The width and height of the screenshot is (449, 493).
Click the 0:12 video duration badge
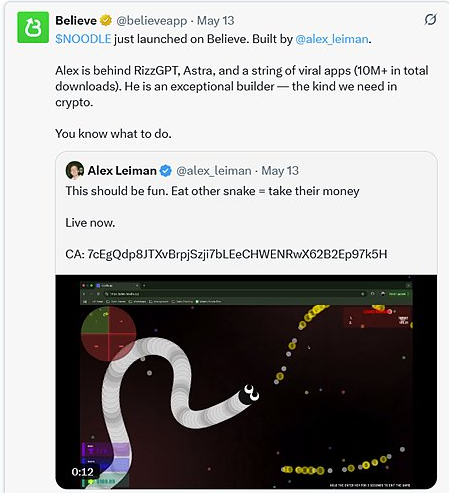coord(82,472)
